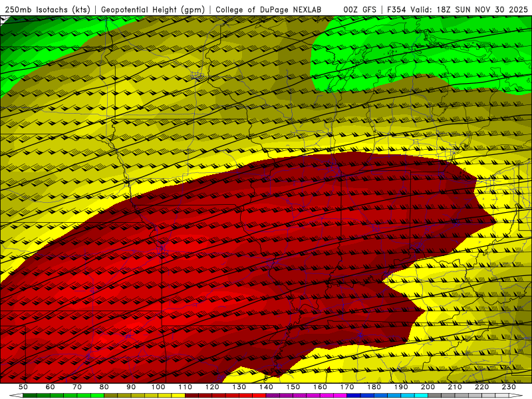Click the 200 label on color scale
Image resolution: width=532 pixels, height=399 pixels.
[x=428, y=387]
